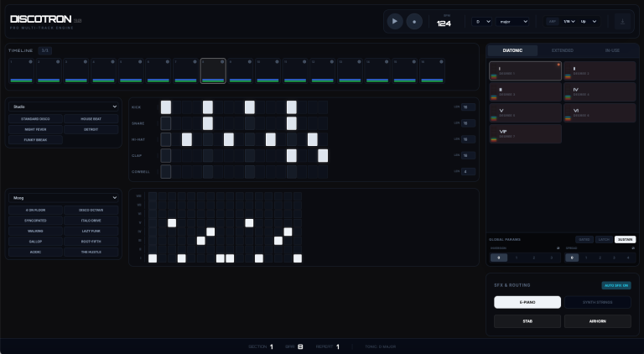This screenshot has width=644, height=354.
Task: Load the Night Fever drum preset
Action: [x=36, y=129]
